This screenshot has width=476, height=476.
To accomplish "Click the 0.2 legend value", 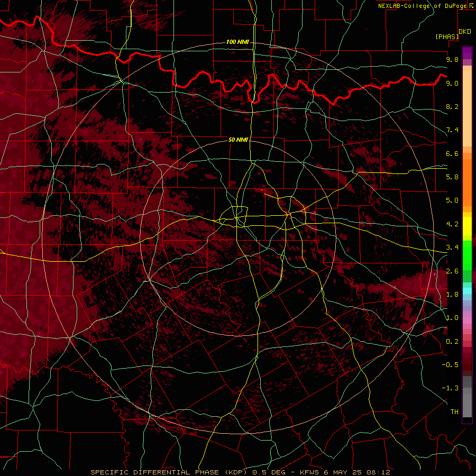I will pos(452,342).
